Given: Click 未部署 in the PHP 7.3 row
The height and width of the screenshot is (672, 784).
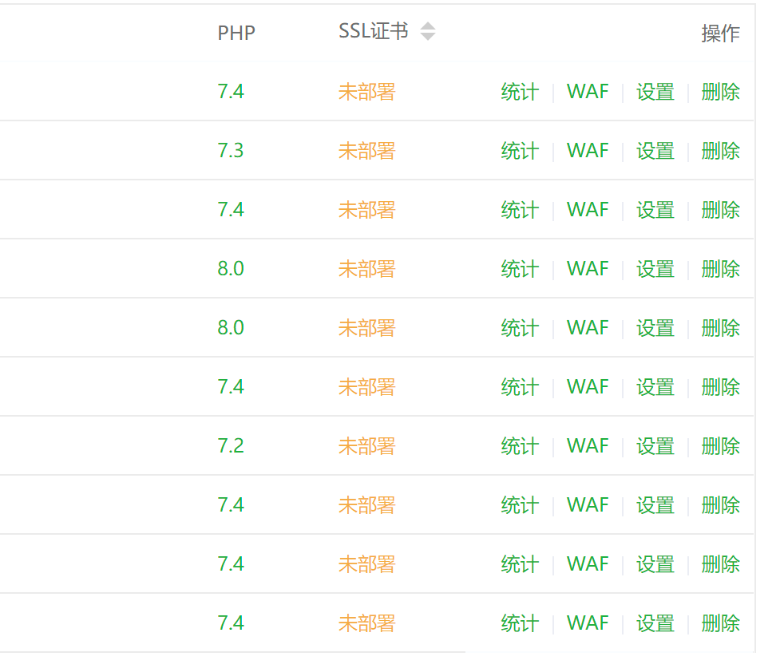Looking at the screenshot, I should click(x=366, y=151).
